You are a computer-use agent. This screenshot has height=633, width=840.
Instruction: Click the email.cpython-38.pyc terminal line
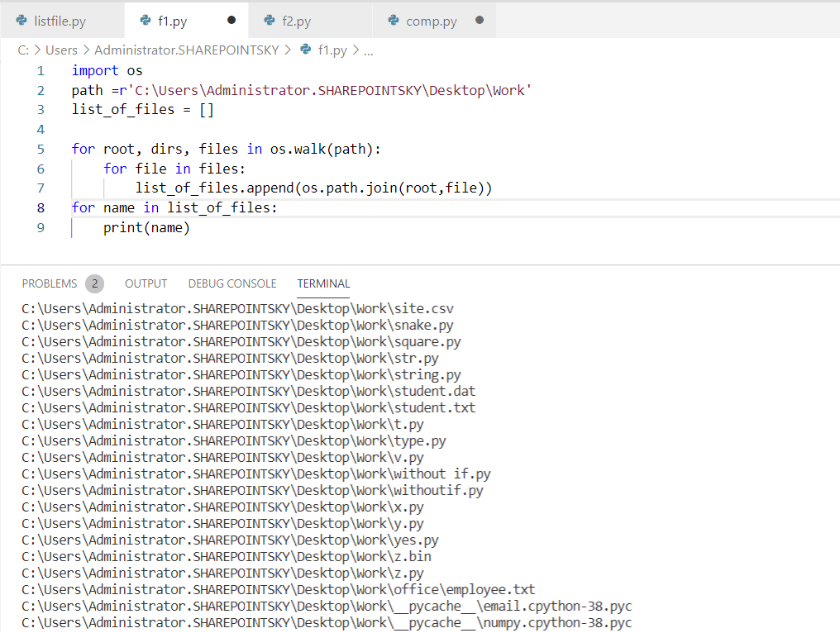click(x=327, y=607)
